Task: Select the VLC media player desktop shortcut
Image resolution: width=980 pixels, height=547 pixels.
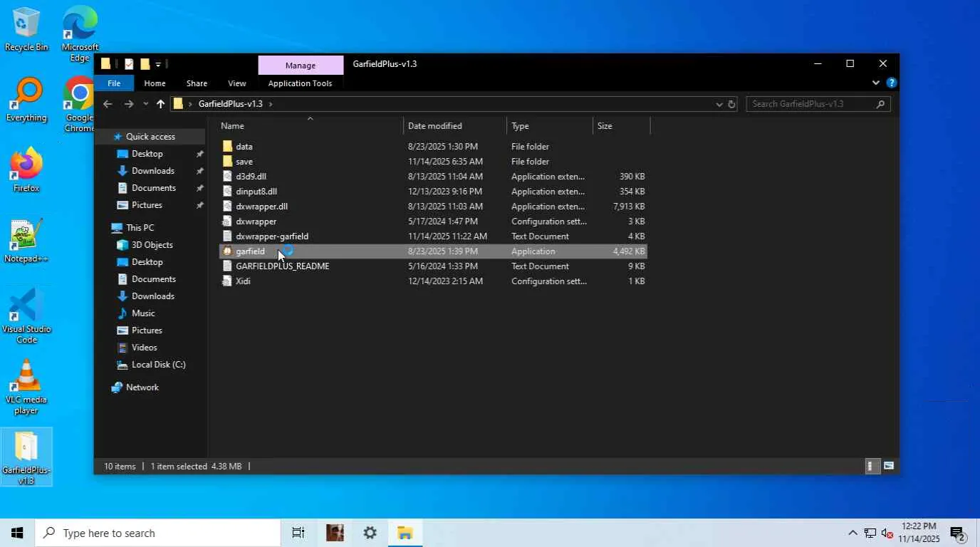Action: pos(26,387)
